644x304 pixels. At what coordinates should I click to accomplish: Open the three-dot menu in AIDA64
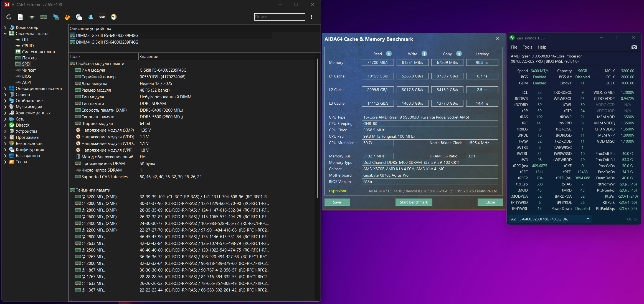311,17
